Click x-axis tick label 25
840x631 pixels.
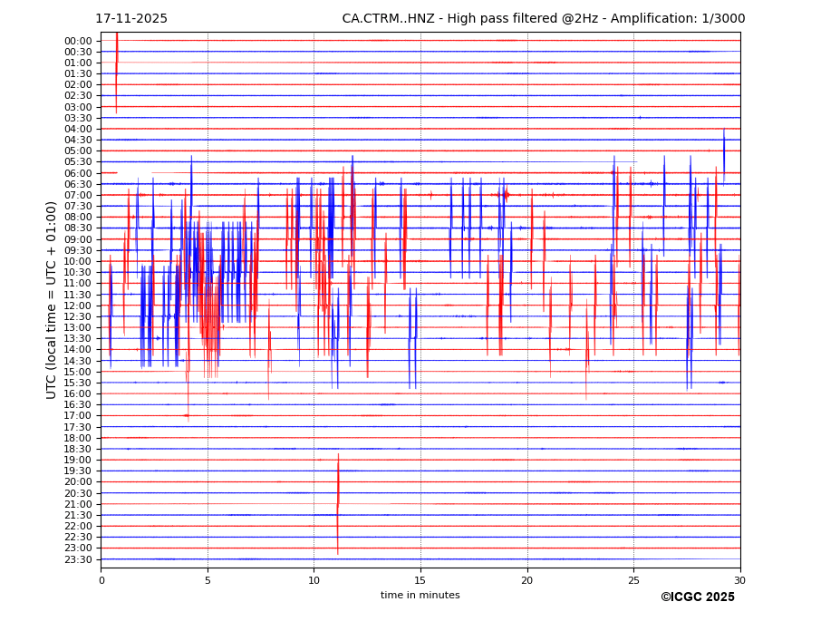click(633, 580)
